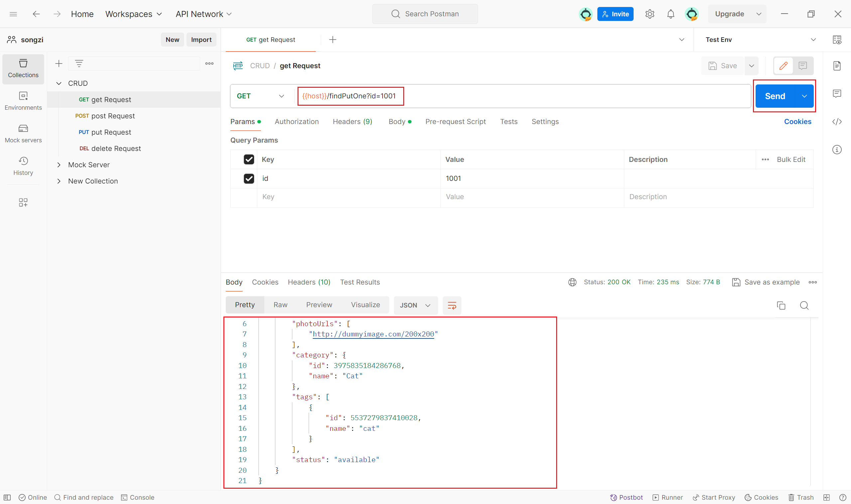
Task: Switch to the Authorization tab
Action: (297, 122)
